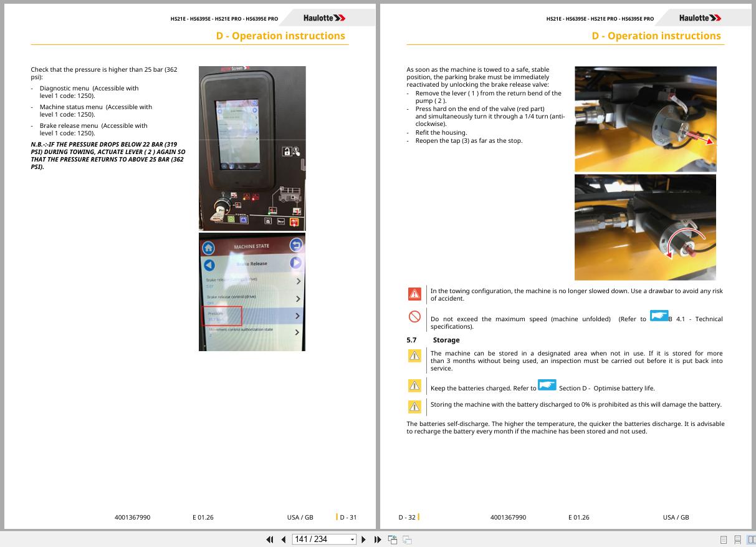This screenshot has width=756, height=547.
Task: Click the go to next view icon
Action: tap(407, 540)
